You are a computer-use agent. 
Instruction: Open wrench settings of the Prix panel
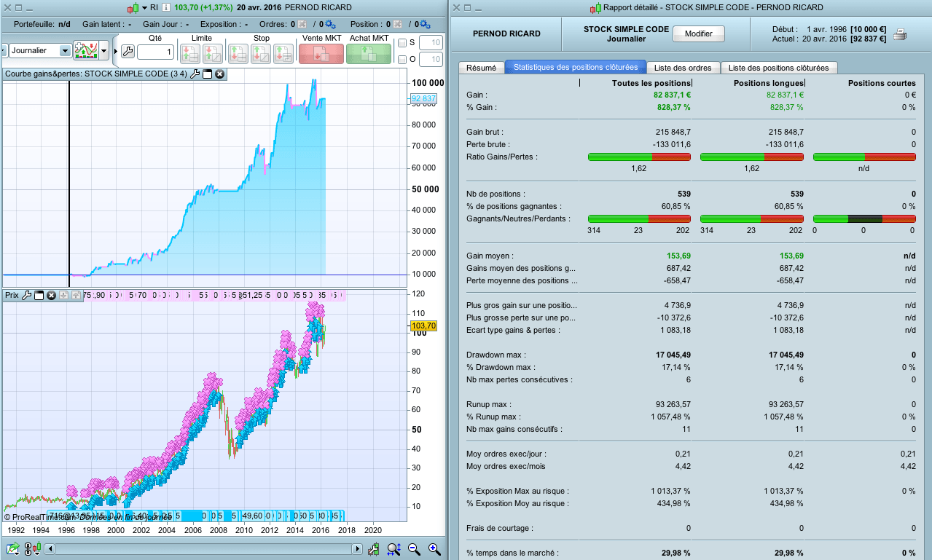[x=28, y=295]
